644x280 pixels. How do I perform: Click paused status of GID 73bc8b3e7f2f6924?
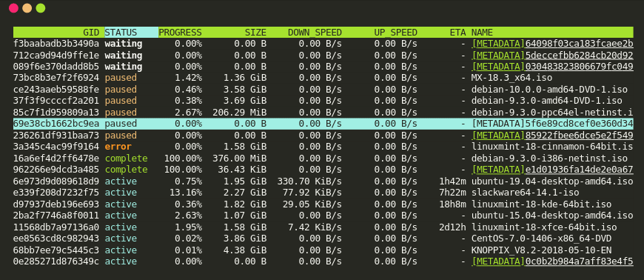tap(121, 78)
